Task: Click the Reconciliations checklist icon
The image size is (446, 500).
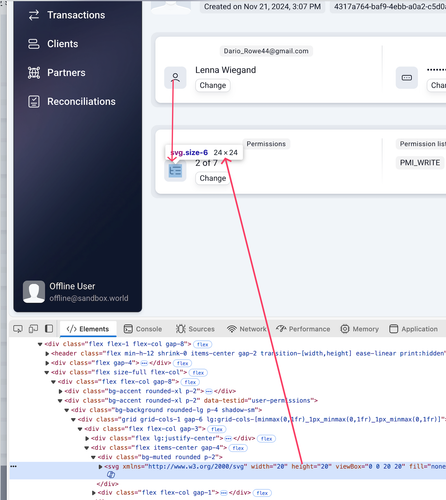Action: point(34,102)
